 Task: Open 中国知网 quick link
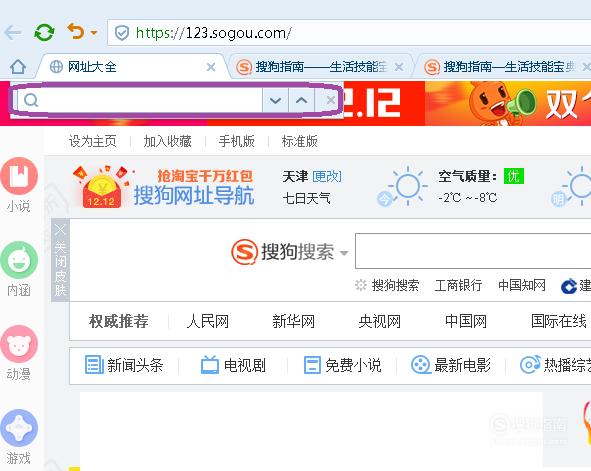pos(522,285)
